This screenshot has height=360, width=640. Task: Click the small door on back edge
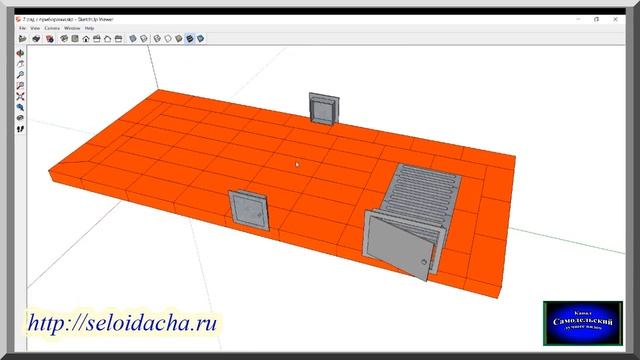point(324,108)
